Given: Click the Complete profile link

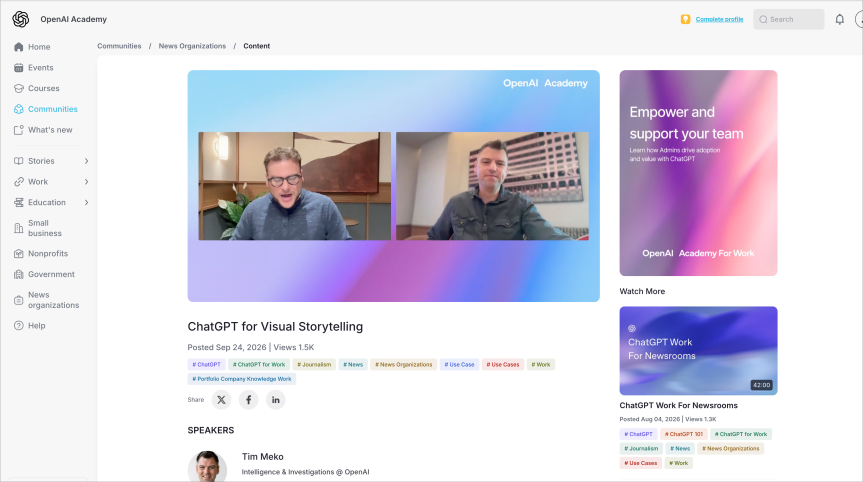Looking at the screenshot, I should click(x=719, y=19).
